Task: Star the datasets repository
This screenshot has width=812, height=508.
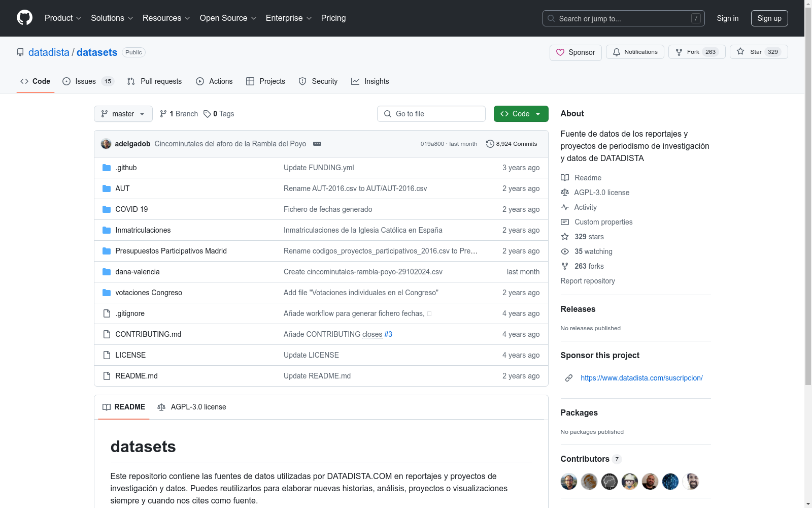Action: 759,52
